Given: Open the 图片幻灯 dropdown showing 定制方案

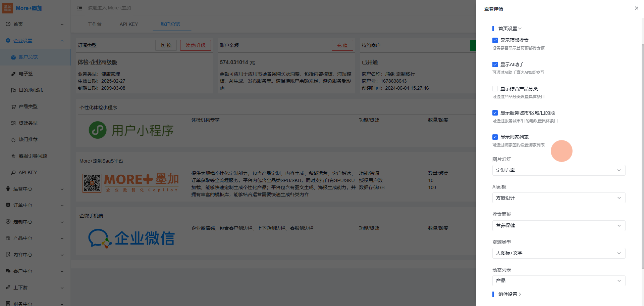Looking at the screenshot, I should [x=558, y=170].
